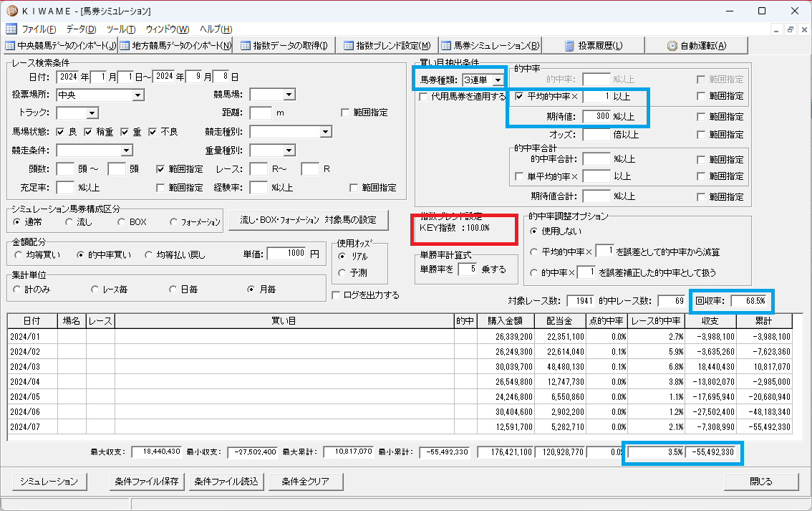Open 流し･BOX･フォーメーション 対象馬の設定 button
Viewport: 812px width, 511px height.
pos(309,220)
